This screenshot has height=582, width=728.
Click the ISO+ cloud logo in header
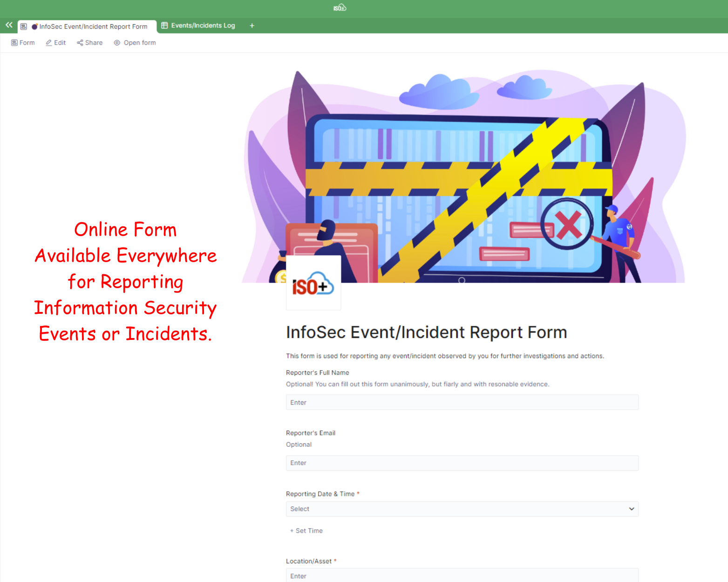340,7
